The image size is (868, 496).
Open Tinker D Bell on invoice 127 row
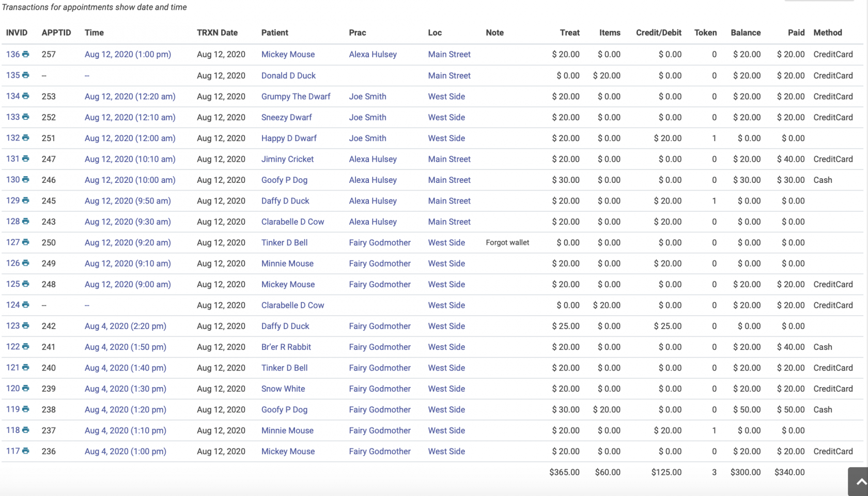[285, 242]
